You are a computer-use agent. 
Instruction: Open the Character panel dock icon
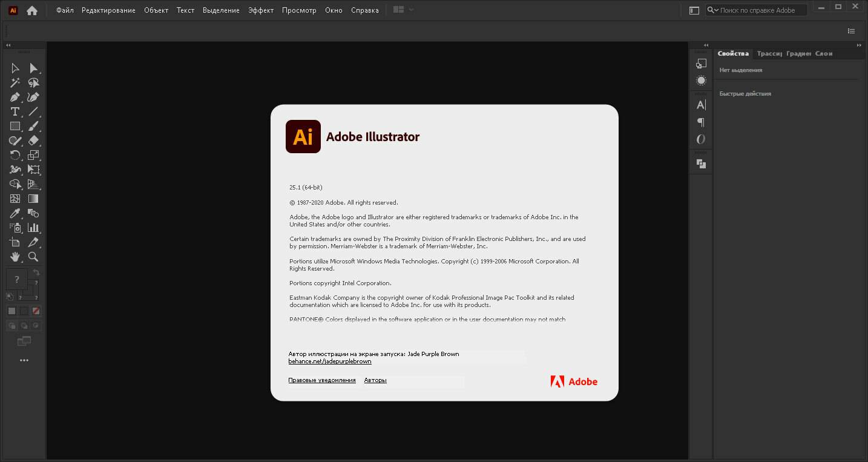click(701, 105)
